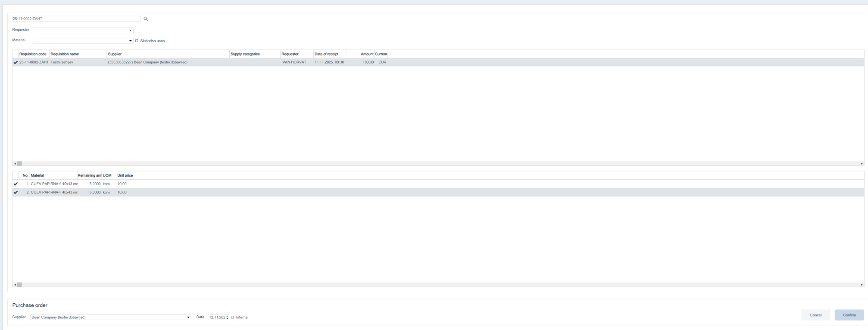Sort by Requisition code column header

coord(33,54)
